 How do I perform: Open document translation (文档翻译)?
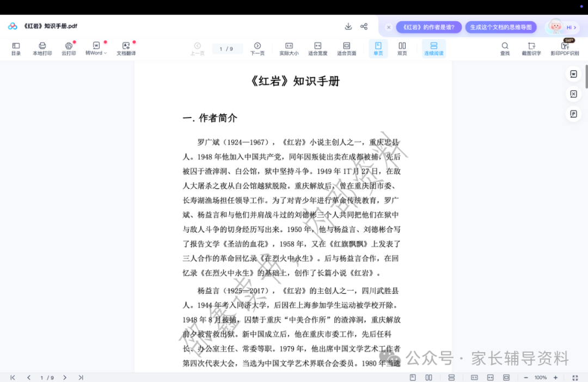126,49
